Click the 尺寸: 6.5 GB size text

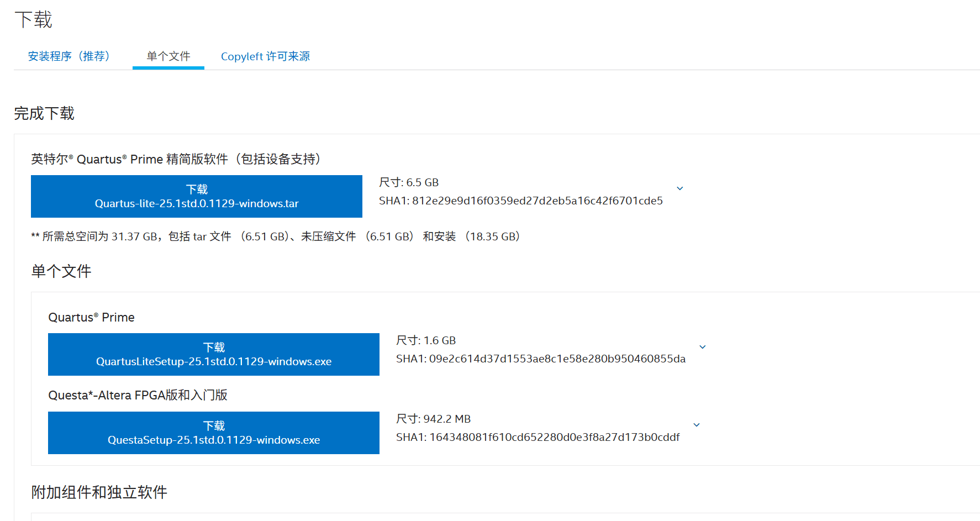click(409, 182)
